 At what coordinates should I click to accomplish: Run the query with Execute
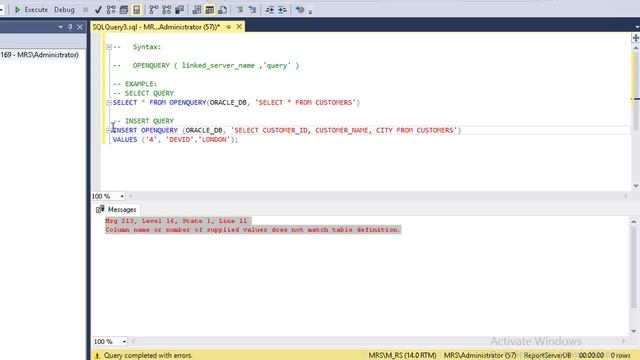[31, 9]
